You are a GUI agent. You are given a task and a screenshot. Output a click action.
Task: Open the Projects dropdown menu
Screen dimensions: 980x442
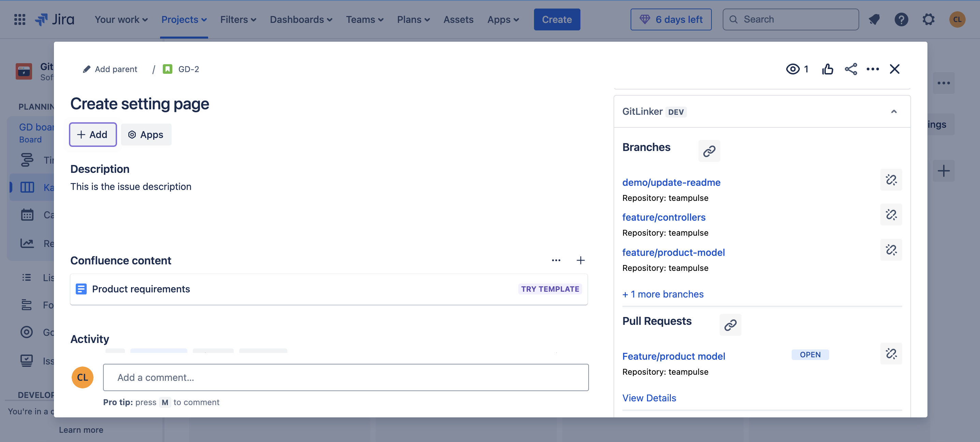pos(184,19)
